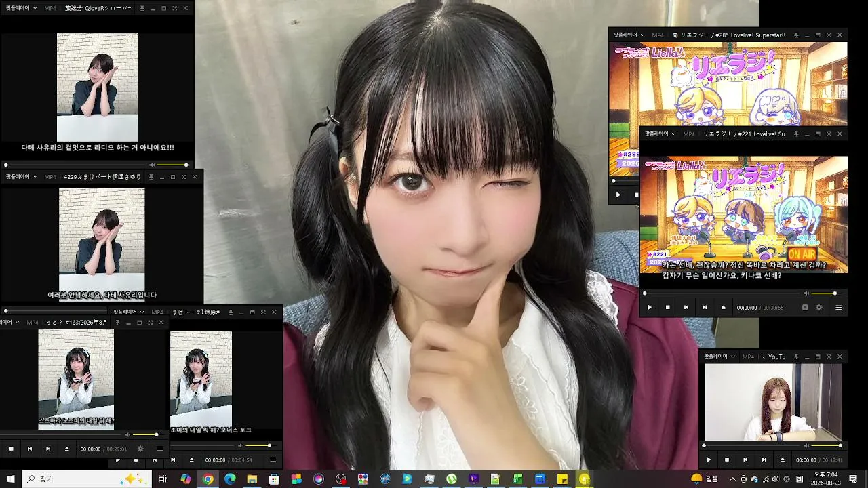The height and width of the screenshot is (488, 868).
Task: Toggle fullscreen on the #285 リエラジ player
Action: [829, 35]
